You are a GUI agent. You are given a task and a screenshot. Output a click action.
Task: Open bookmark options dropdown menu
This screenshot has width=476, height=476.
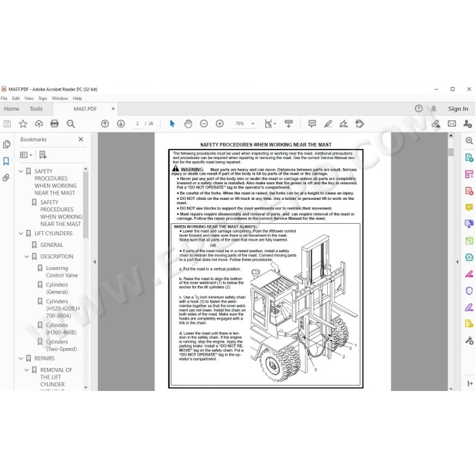[x=26, y=155]
